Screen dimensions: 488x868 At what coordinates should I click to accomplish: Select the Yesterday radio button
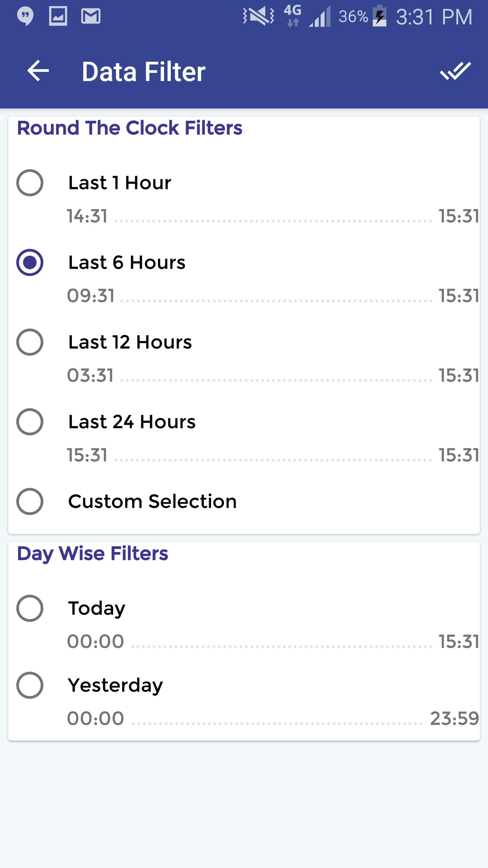coord(30,685)
